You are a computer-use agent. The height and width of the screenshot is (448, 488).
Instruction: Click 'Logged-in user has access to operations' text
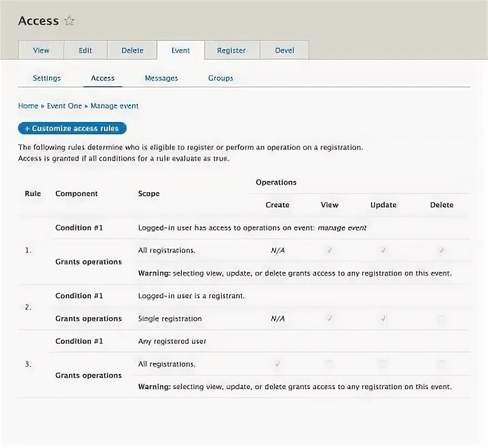pyautogui.click(x=252, y=228)
